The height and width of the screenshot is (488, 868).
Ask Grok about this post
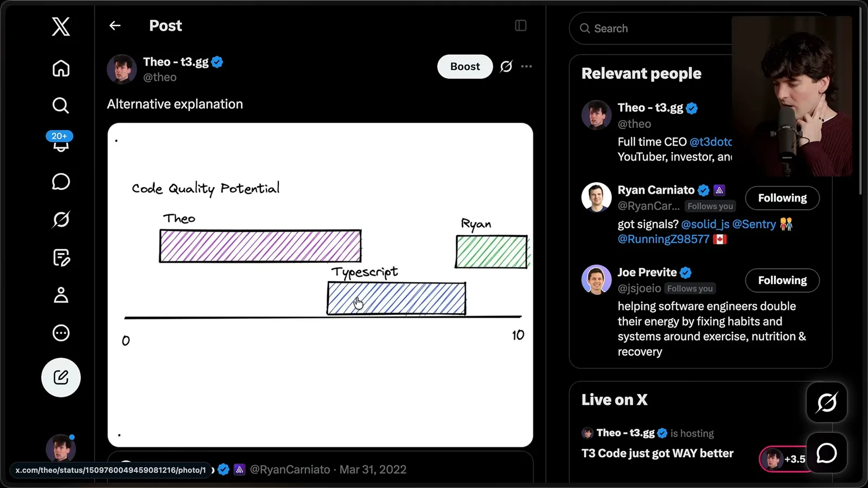pos(506,67)
